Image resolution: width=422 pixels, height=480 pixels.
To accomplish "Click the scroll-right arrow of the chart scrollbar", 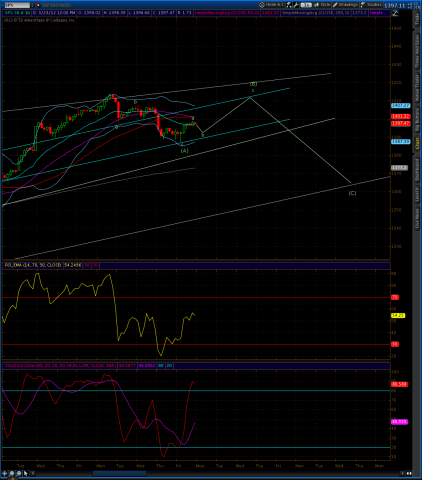I will 402,473.
